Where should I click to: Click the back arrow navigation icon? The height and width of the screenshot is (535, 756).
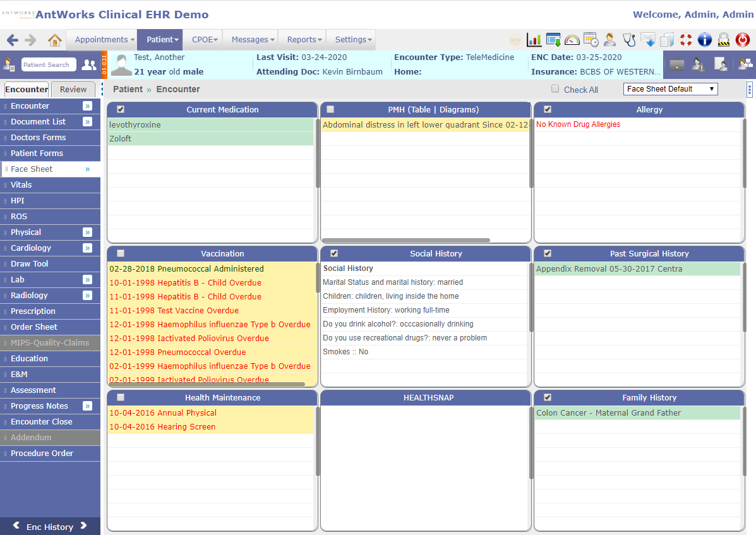[x=13, y=40]
